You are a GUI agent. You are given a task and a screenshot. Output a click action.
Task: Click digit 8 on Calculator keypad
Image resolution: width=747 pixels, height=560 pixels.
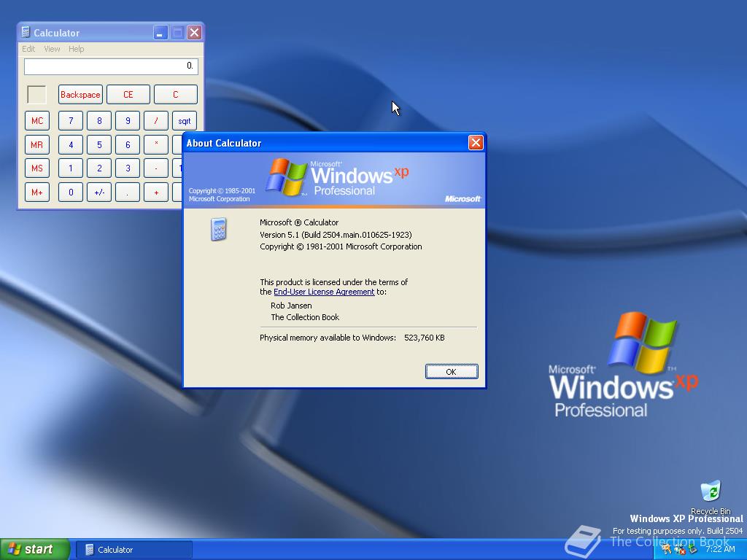tap(99, 121)
